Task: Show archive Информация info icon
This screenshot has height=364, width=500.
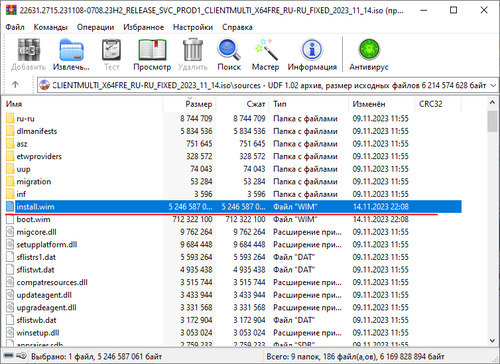Action: tap(312, 50)
